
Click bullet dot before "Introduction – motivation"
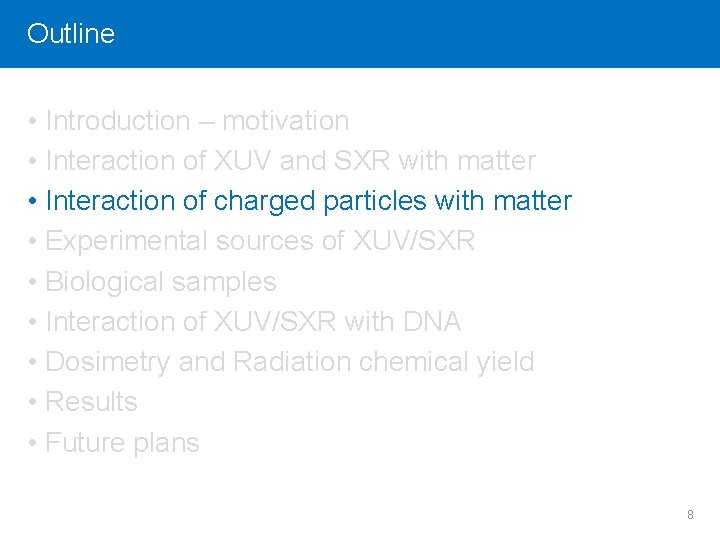coord(33,122)
